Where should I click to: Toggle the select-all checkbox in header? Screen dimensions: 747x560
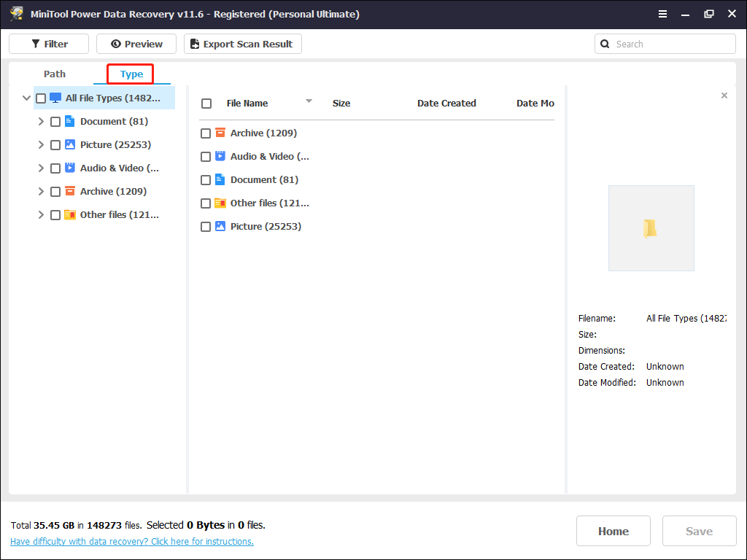(x=206, y=104)
